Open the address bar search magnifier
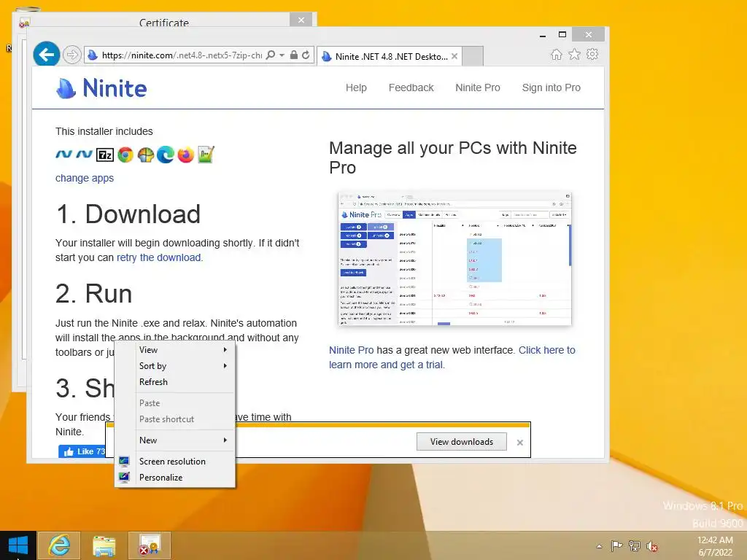Image resolution: width=747 pixels, height=560 pixels. pos(271,55)
